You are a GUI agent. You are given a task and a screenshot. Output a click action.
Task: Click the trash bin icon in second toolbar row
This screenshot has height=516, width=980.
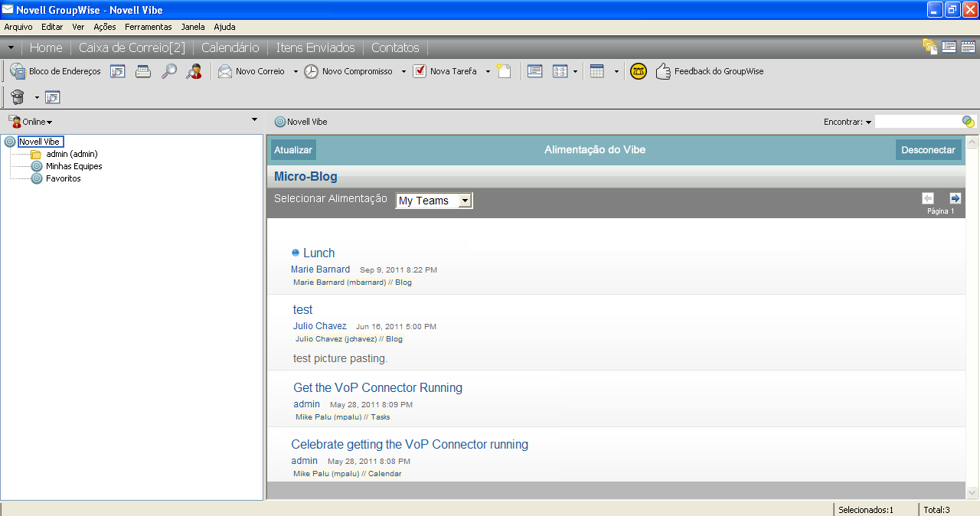tap(18, 97)
